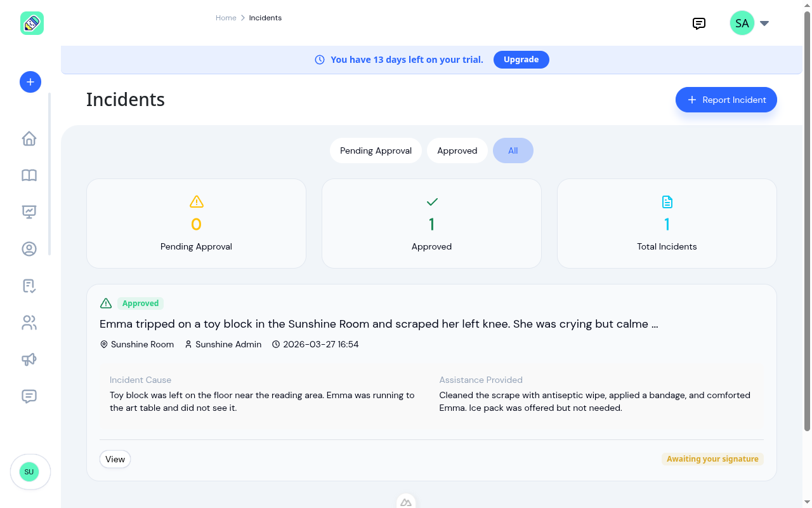Open the open-book icon in the sidebar

[29, 175]
